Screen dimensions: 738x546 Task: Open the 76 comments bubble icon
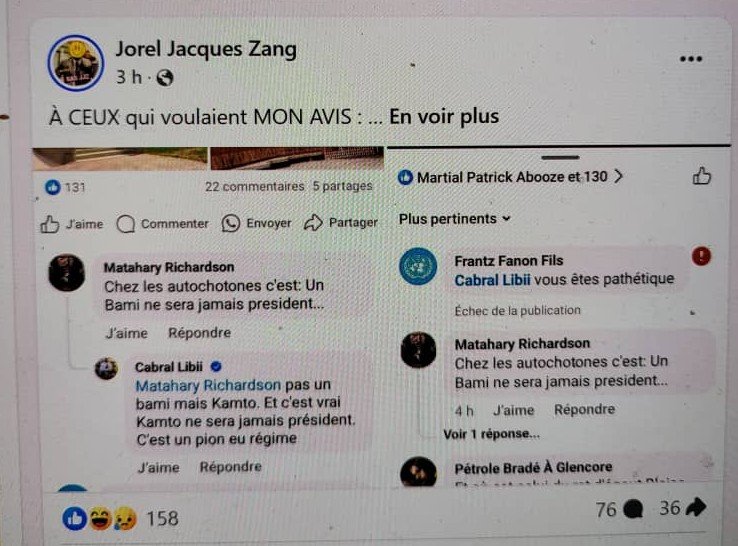point(633,509)
